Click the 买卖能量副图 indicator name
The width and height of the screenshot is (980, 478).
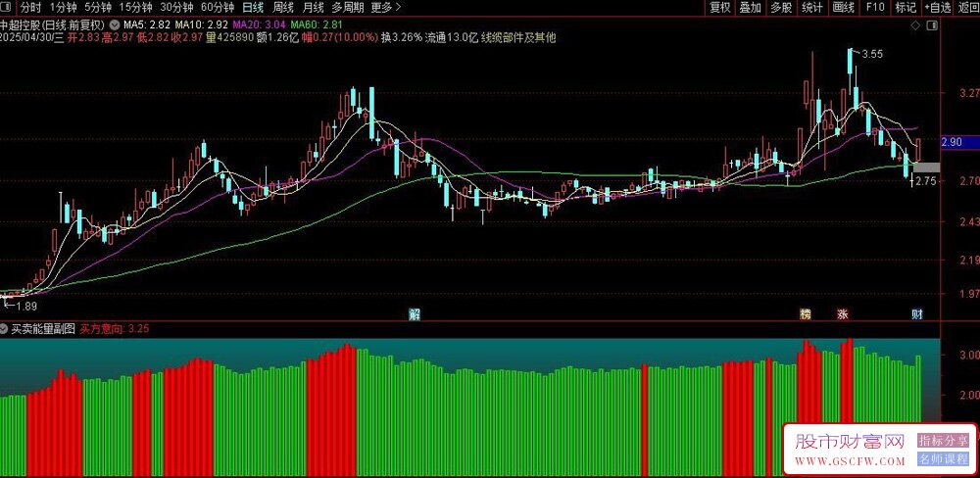pyautogui.click(x=42, y=328)
